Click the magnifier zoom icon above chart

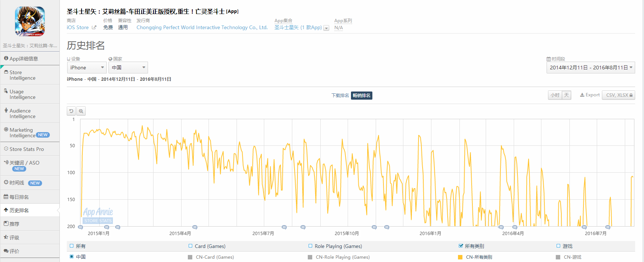81,111
